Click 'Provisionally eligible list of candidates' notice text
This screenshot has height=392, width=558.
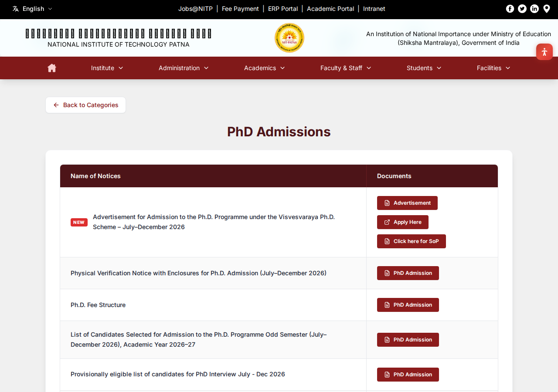(178, 374)
